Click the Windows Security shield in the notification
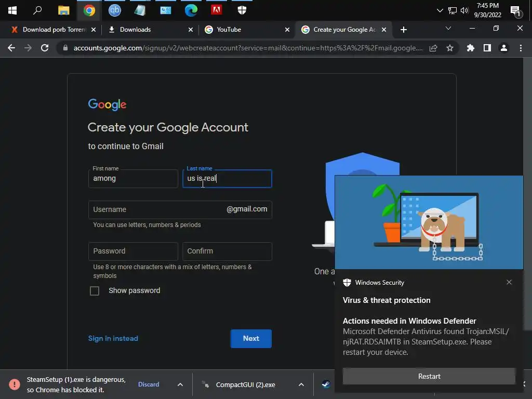The image size is (532, 399). pyautogui.click(x=347, y=283)
